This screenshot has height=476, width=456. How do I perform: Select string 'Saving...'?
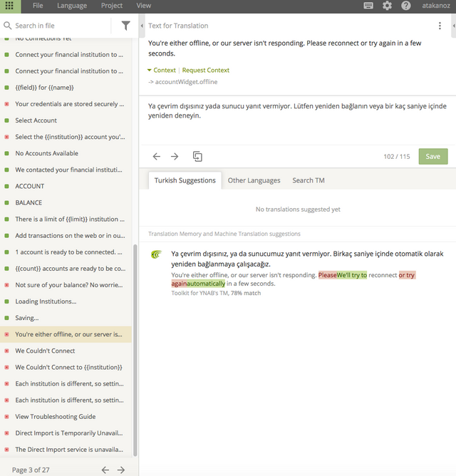(x=66, y=318)
